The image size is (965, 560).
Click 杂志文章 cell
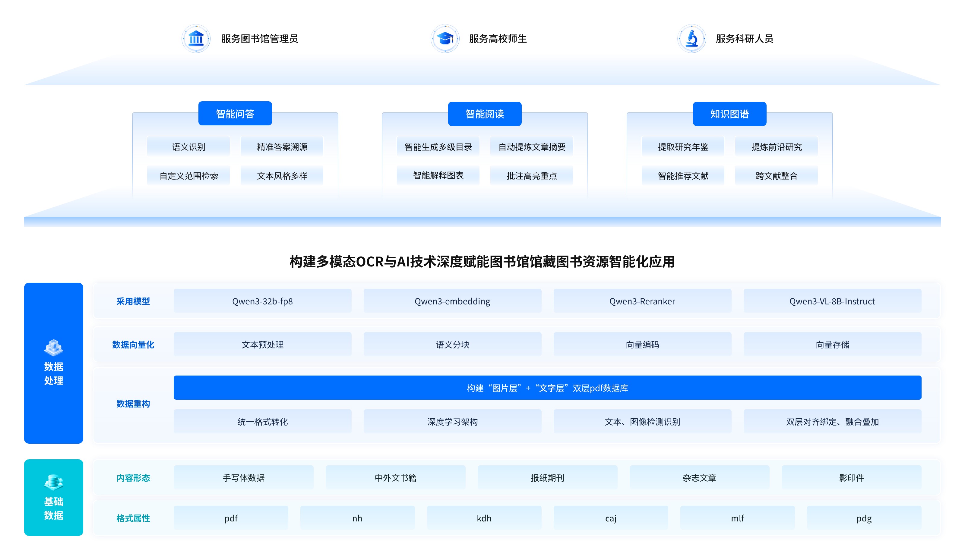click(x=699, y=477)
